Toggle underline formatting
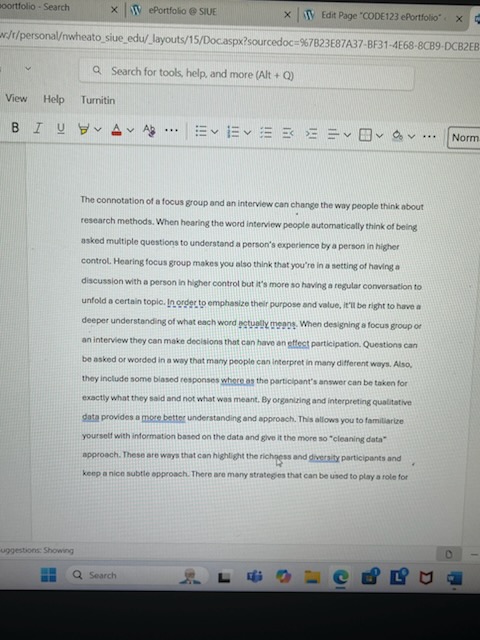Viewport: 480px width, 640px height. tap(61, 129)
